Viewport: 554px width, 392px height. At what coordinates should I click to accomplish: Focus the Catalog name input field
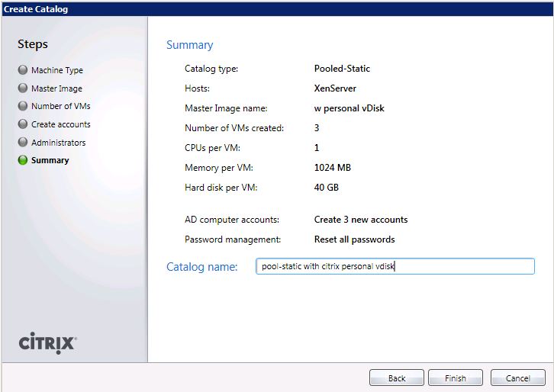coord(395,266)
